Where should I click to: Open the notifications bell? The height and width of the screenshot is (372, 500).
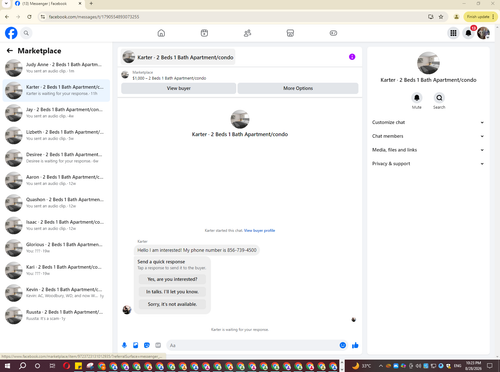[468, 33]
